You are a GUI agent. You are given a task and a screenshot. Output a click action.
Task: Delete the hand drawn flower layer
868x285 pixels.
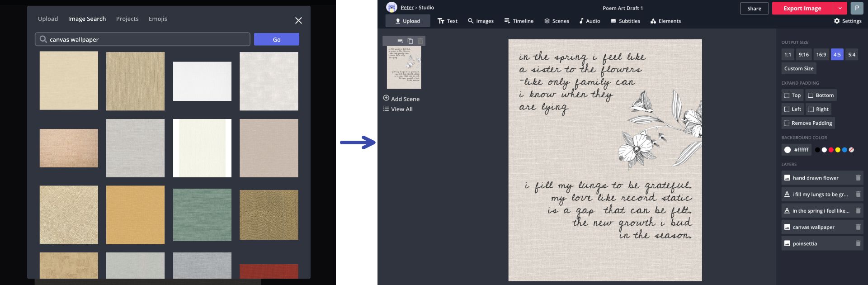tap(858, 178)
